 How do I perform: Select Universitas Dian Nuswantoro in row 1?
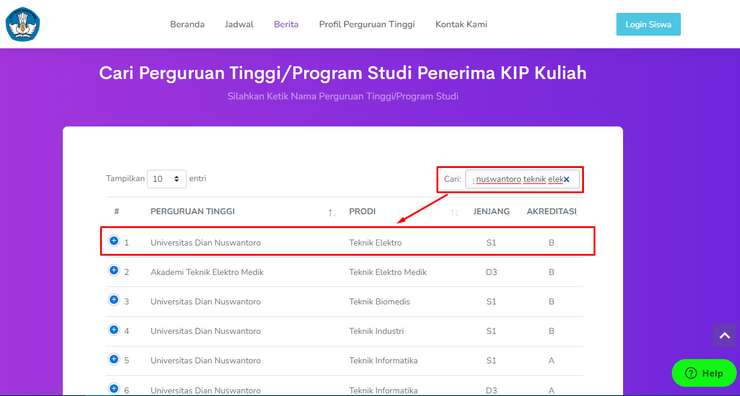pos(205,243)
